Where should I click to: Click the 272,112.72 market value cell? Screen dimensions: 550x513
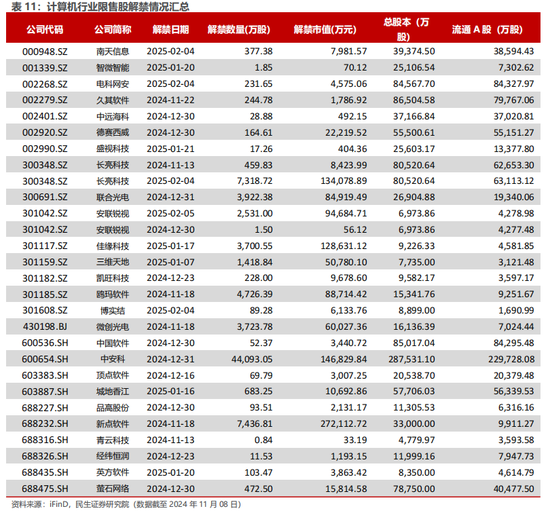pos(344,424)
